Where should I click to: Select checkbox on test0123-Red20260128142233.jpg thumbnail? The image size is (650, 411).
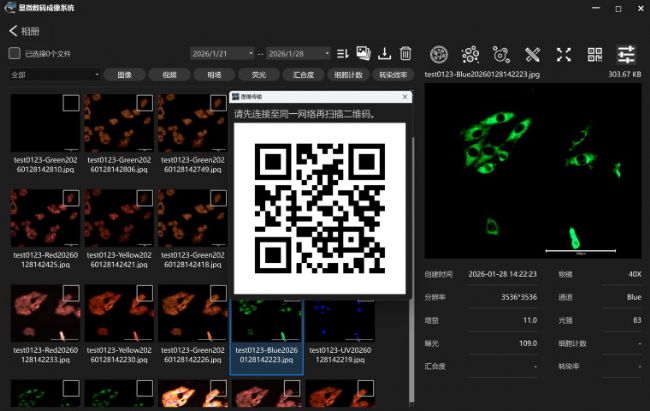[x=70, y=294]
